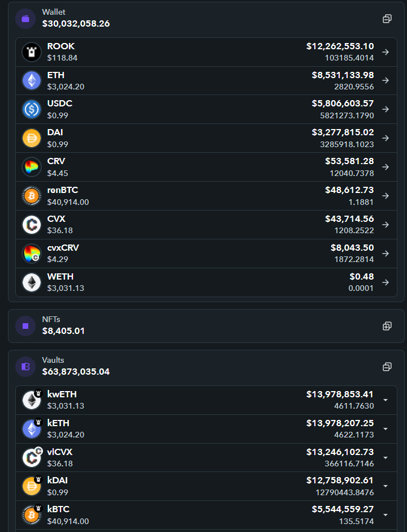Image resolution: width=407 pixels, height=532 pixels.
Task: Open the kBTC dropdown arrow
Action: 386,515
